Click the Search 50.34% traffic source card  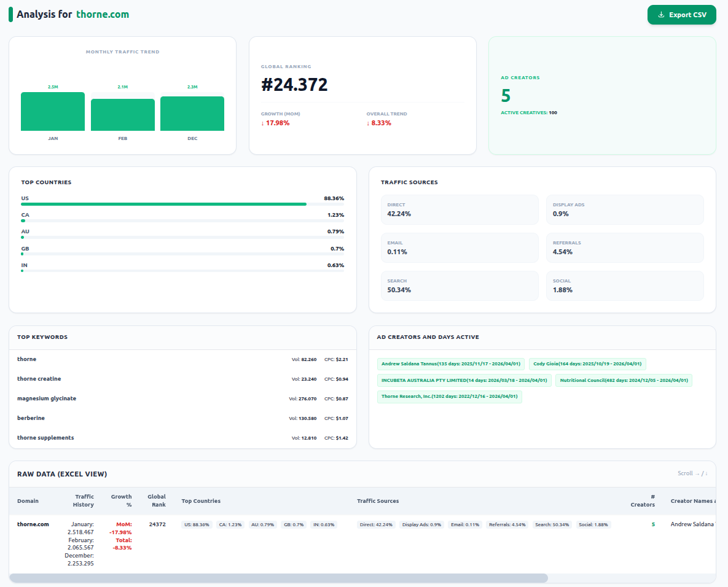(x=460, y=286)
